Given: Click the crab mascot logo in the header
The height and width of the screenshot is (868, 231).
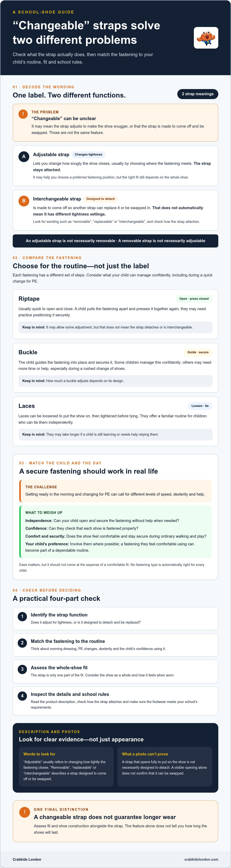Looking at the screenshot, I should tap(206, 38).
